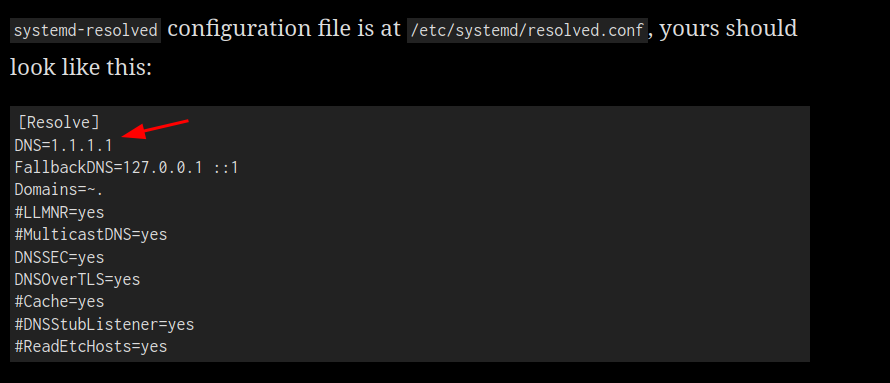Click the text "look like this:"
The image size is (890, 383).
pyautogui.click(x=81, y=67)
